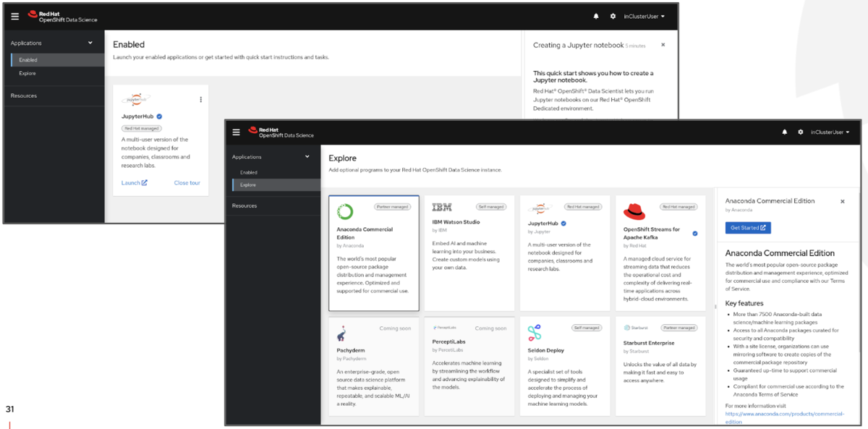
Task: Open JupyterHub card kebab menu
Action: 200,100
